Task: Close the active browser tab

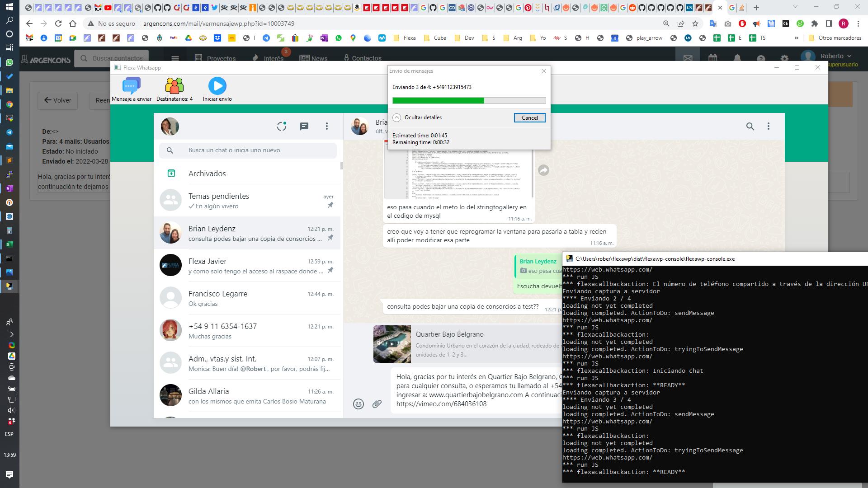Action: pos(720,8)
